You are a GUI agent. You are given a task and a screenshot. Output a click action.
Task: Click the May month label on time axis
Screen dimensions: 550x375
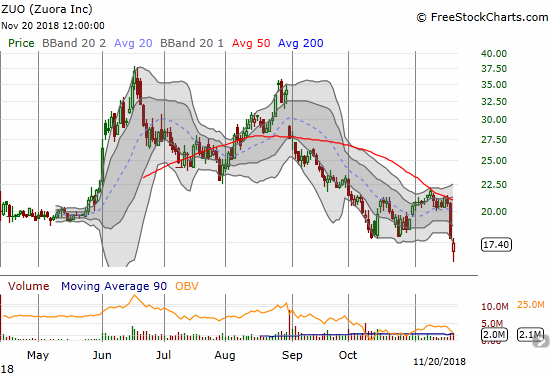click(38, 355)
